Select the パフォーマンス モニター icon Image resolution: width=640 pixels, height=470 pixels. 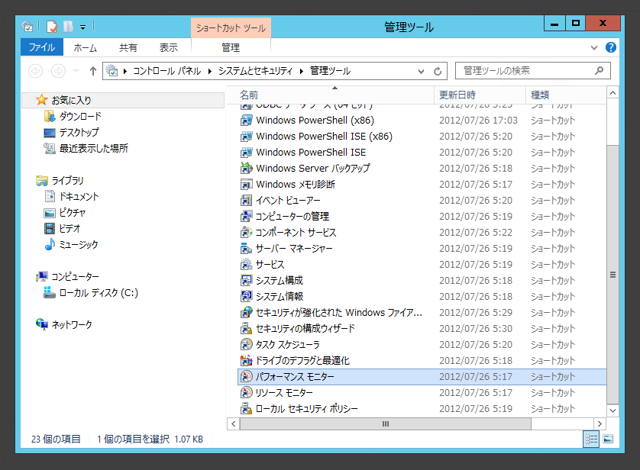(246, 377)
